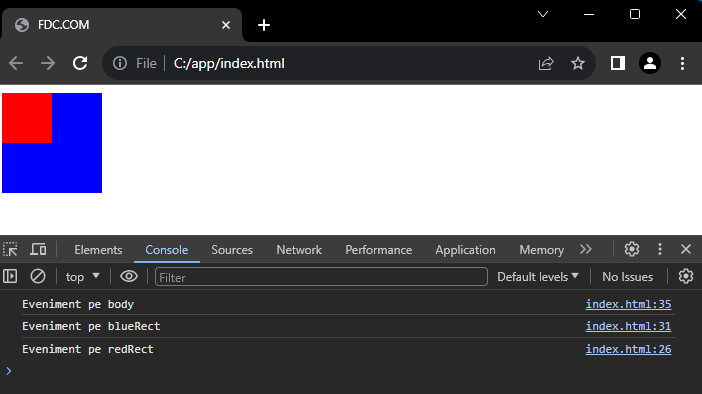The width and height of the screenshot is (702, 394).
Task: Expand the top context dropdown
Action: [82, 277]
